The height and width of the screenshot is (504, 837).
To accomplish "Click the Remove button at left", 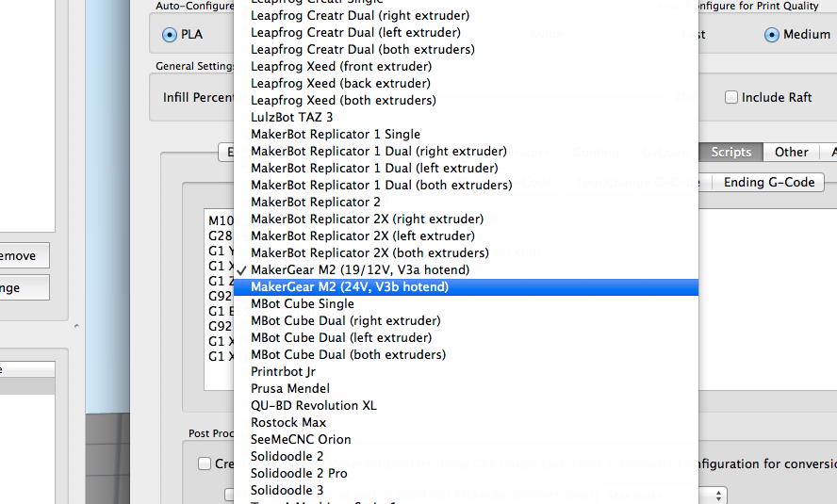I will click(19, 255).
